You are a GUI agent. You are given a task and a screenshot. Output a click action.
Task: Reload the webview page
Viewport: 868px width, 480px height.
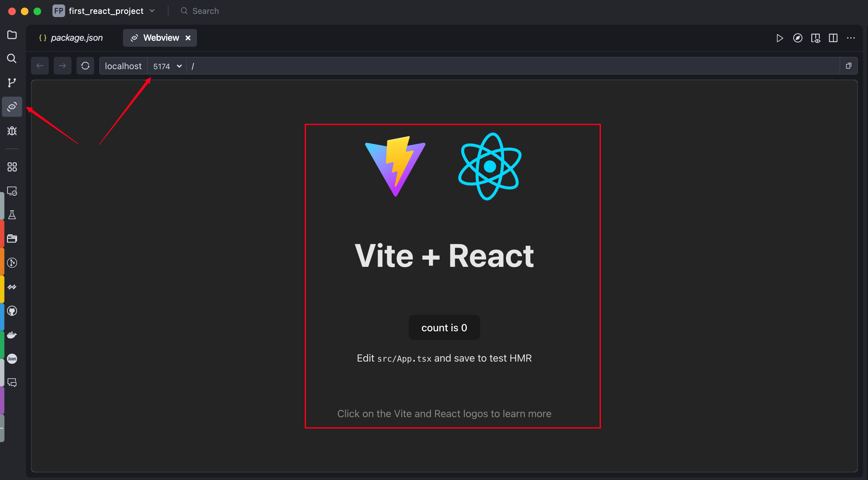(x=85, y=66)
